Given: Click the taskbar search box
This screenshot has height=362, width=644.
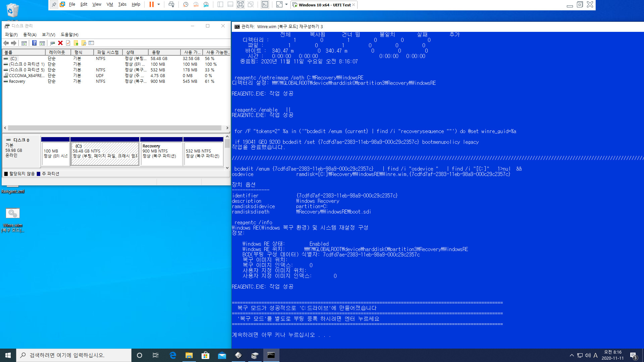Looking at the screenshot, I should pyautogui.click(x=74, y=355).
